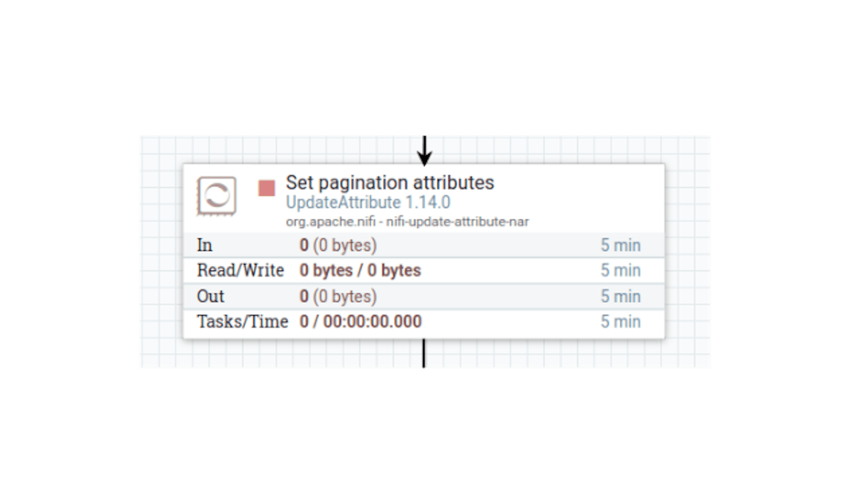Open the 5 min window next to Tasks/Time
This screenshot has width=850, height=504.
pyautogui.click(x=621, y=321)
